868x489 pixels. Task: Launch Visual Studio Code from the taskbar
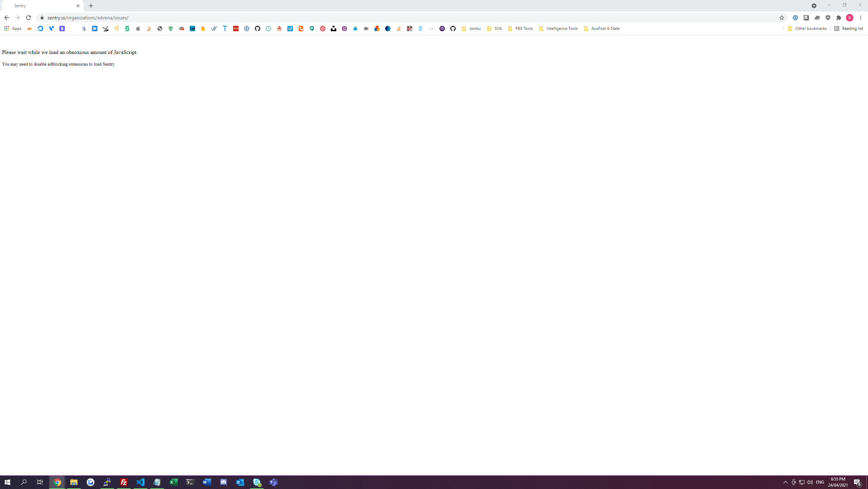pos(140,482)
